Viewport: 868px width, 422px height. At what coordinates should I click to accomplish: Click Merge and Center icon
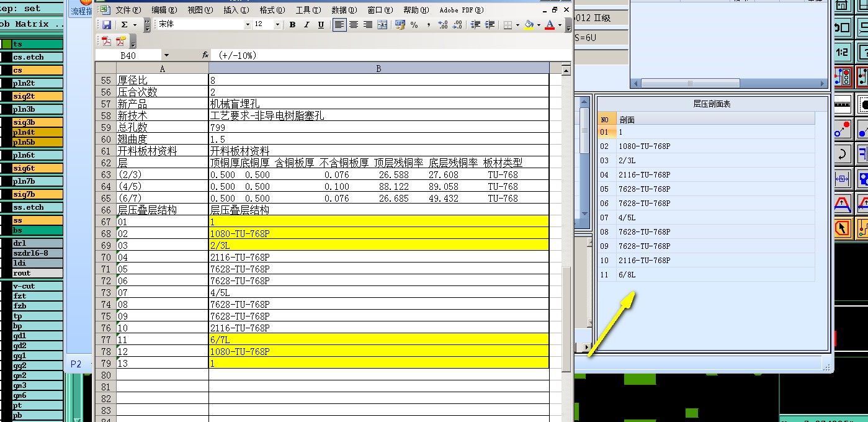tap(382, 25)
